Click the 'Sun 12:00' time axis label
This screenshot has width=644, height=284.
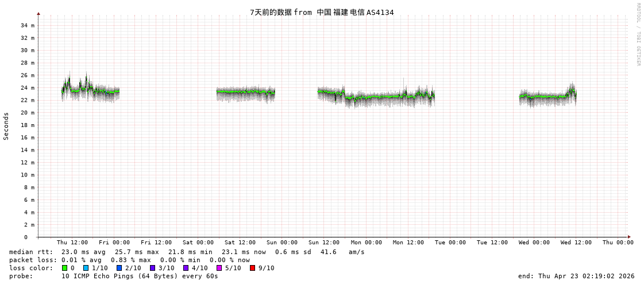point(324,243)
